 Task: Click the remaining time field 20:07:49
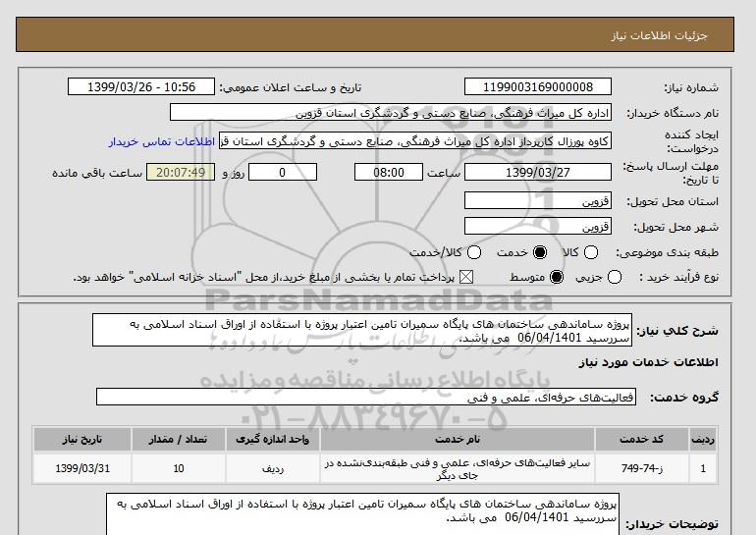click(181, 172)
